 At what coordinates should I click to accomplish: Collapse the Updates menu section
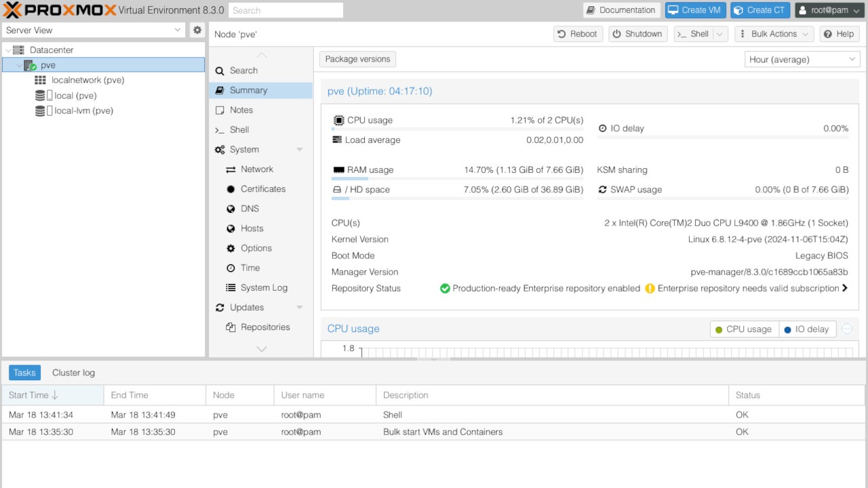coord(300,308)
